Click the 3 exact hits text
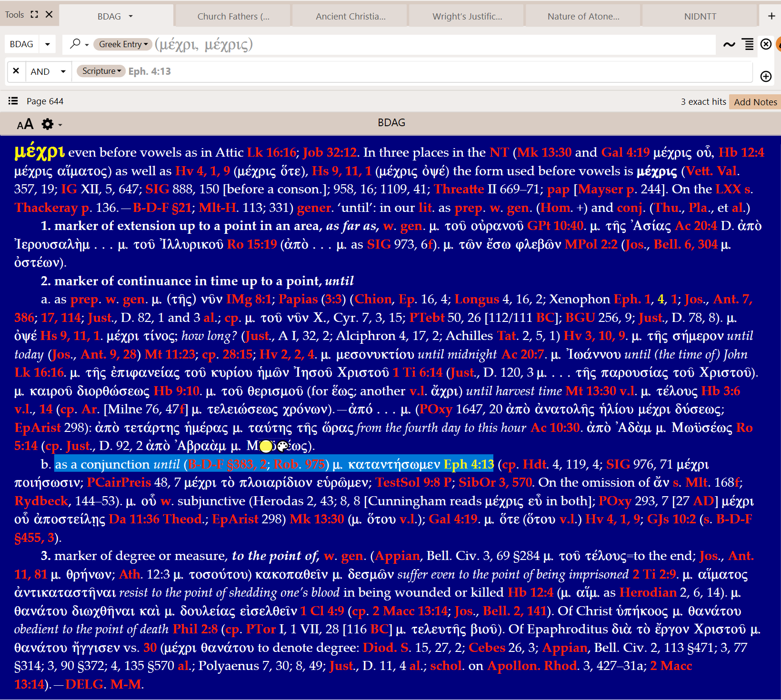 coord(703,101)
